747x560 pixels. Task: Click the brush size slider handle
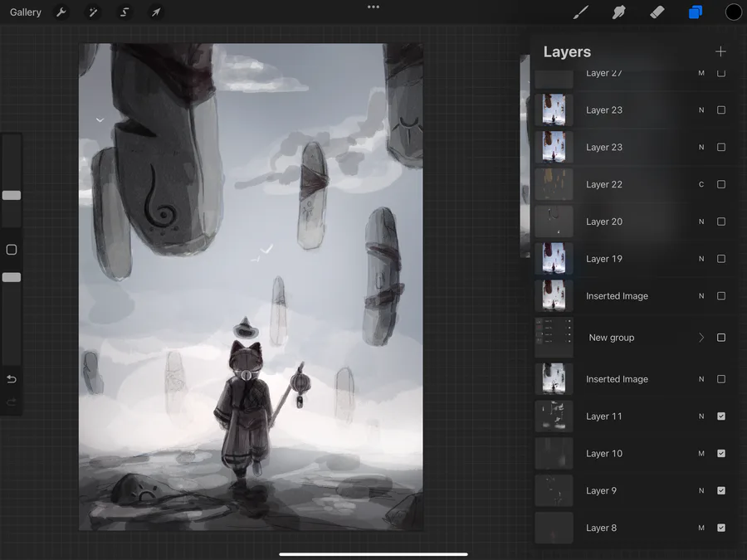pyautogui.click(x=12, y=195)
